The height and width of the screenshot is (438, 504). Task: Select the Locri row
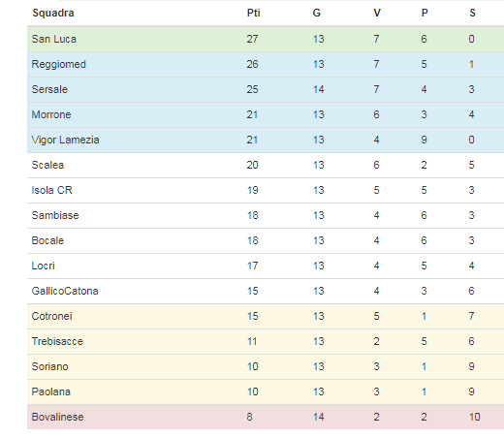(266, 266)
